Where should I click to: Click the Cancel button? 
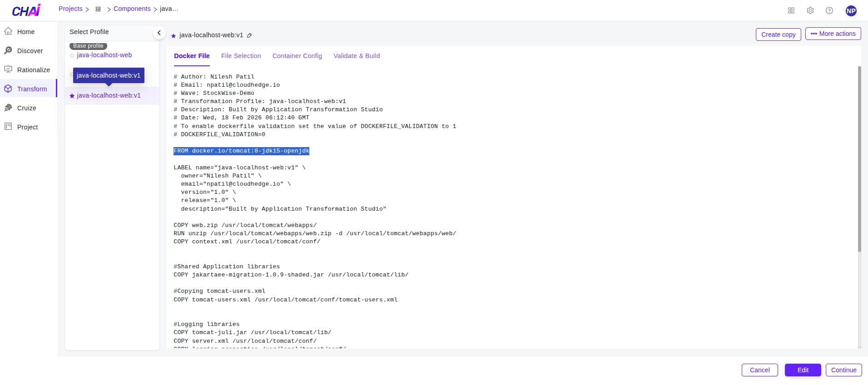pyautogui.click(x=760, y=370)
